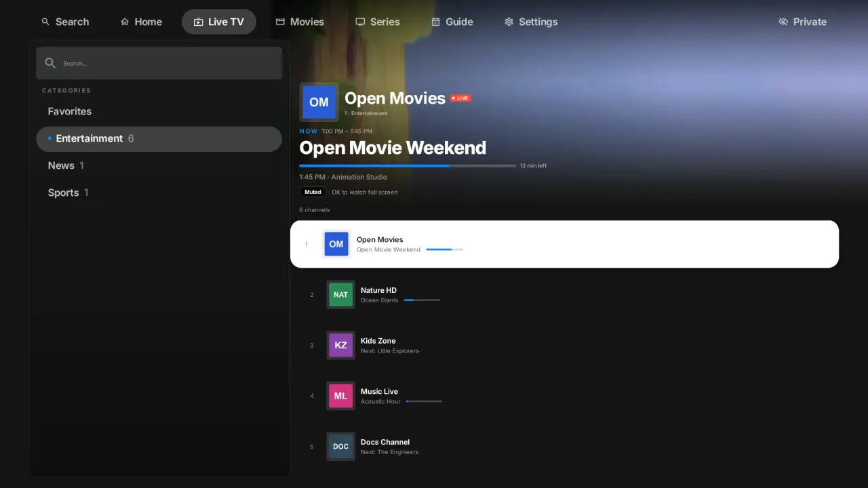The height and width of the screenshot is (488, 868).
Task: Open Settings from top navigation
Action: [531, 22]
